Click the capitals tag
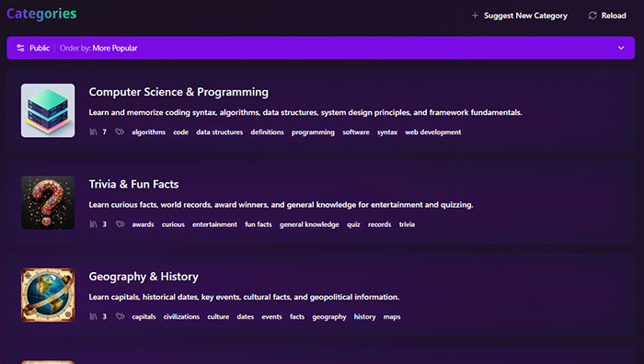Screen dimensions: 644x364 pos(144,317)
